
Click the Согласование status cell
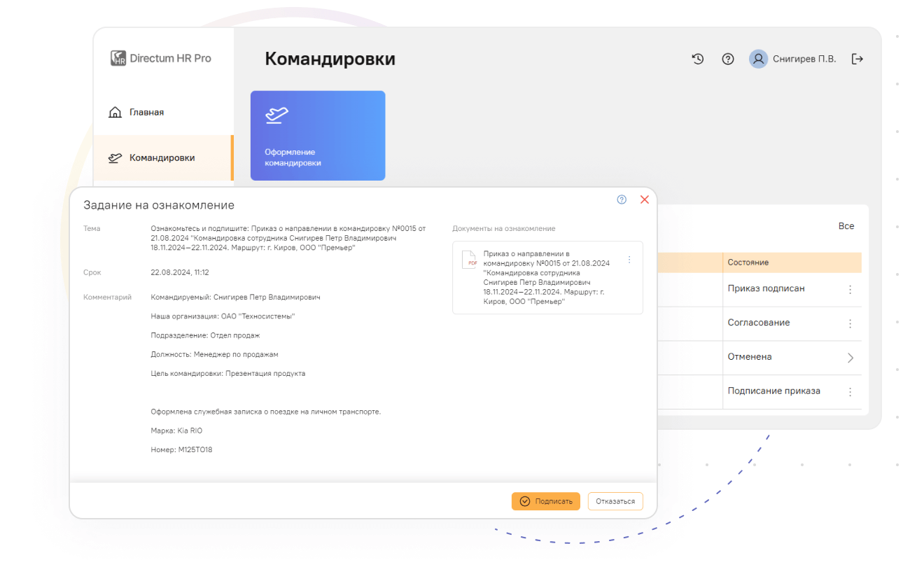[x=759, y=323]
